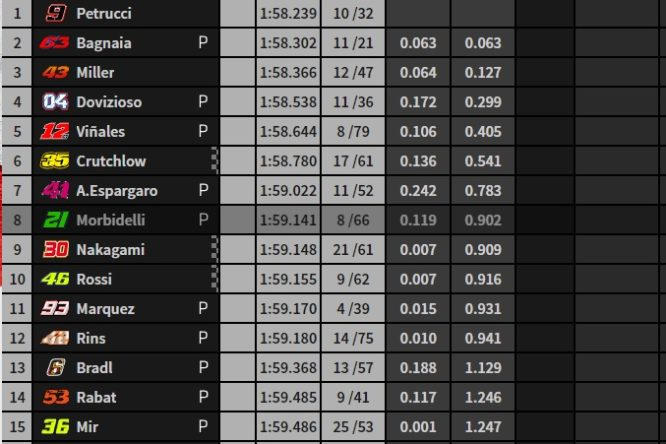Click the P pit indicator beside Bagnaia
The width and height of the screenshot is (666, 444).
(203, 42)
